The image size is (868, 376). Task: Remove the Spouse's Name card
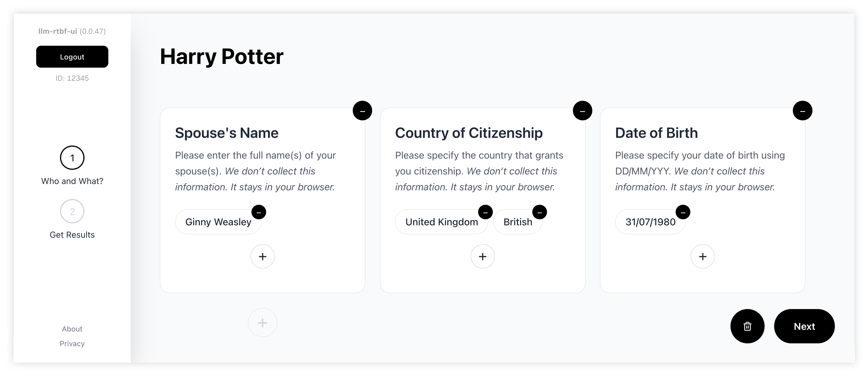(x=362, y=111)
